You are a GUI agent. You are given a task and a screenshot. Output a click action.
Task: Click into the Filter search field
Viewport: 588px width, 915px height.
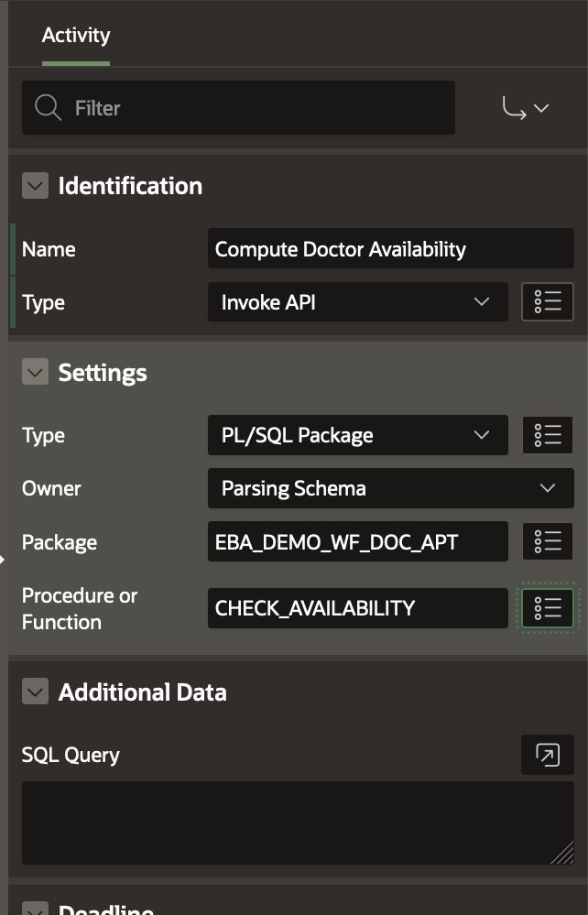point(256,108)
